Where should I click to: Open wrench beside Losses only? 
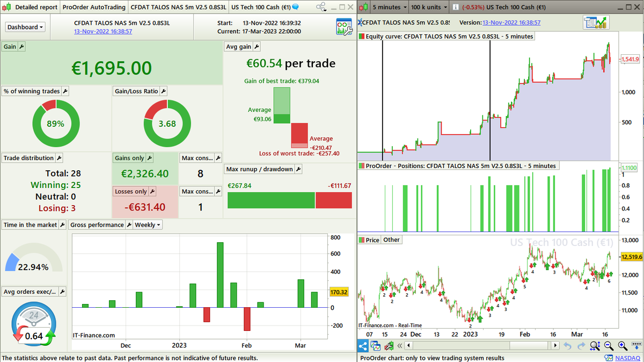click(152, 191)
